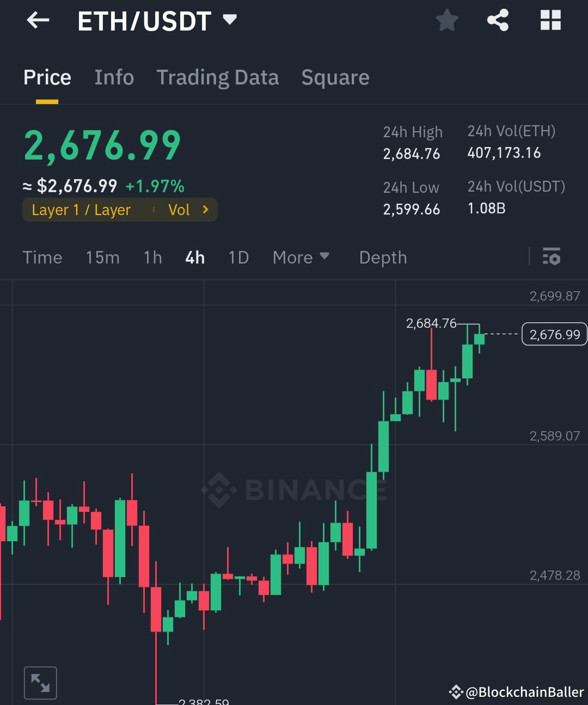588x705 pixels.
Task: Tap the @BlockchainBaller watermark icon
Action: coord(456,692)
